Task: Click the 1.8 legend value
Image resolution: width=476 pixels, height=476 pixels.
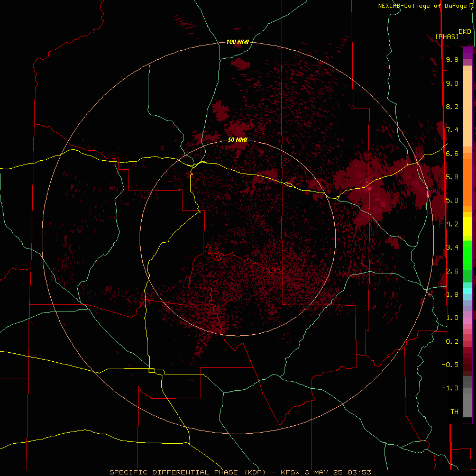Action: click(452, 295)
